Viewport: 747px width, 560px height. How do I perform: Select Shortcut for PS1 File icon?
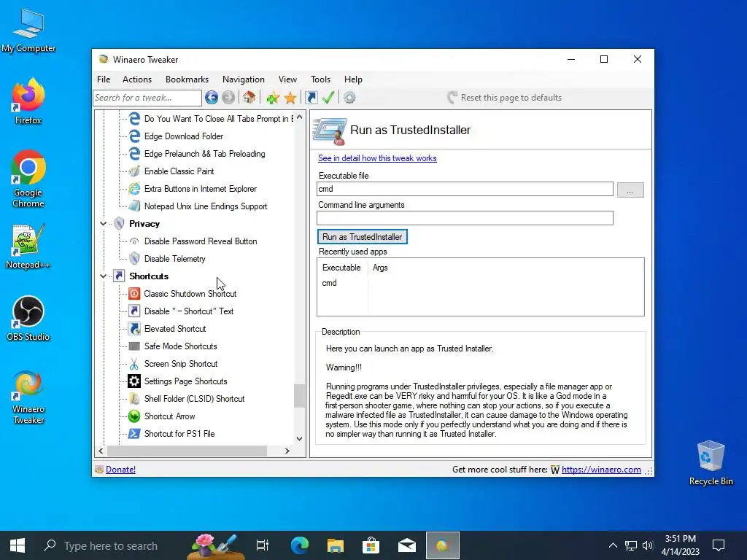click(134, 434)
